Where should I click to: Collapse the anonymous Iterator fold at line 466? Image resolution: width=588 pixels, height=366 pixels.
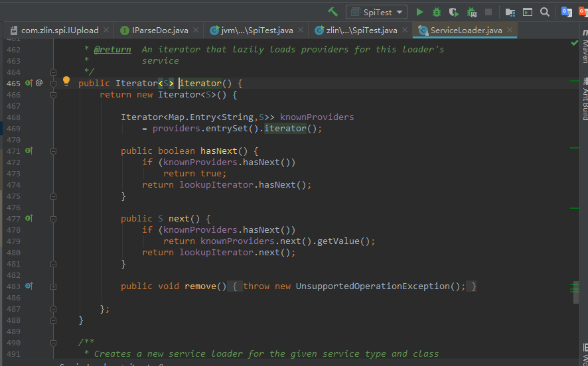[53, 95]
